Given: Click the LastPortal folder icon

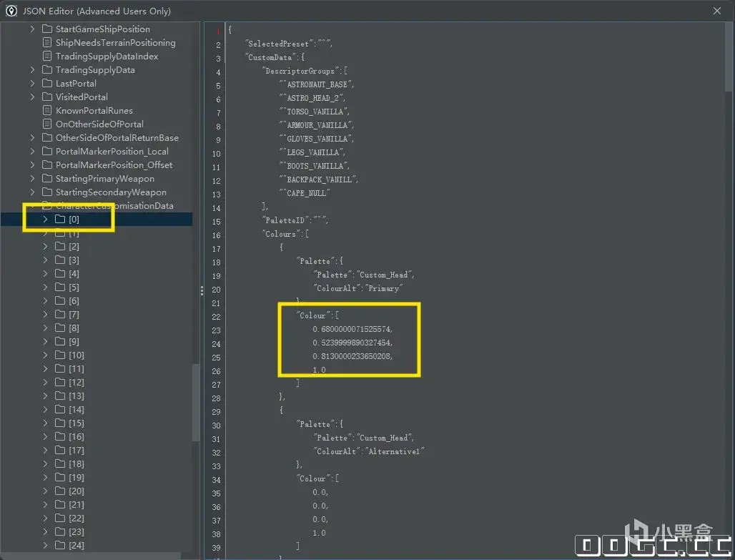Looking at the screenshot, I should click(47, 84).
